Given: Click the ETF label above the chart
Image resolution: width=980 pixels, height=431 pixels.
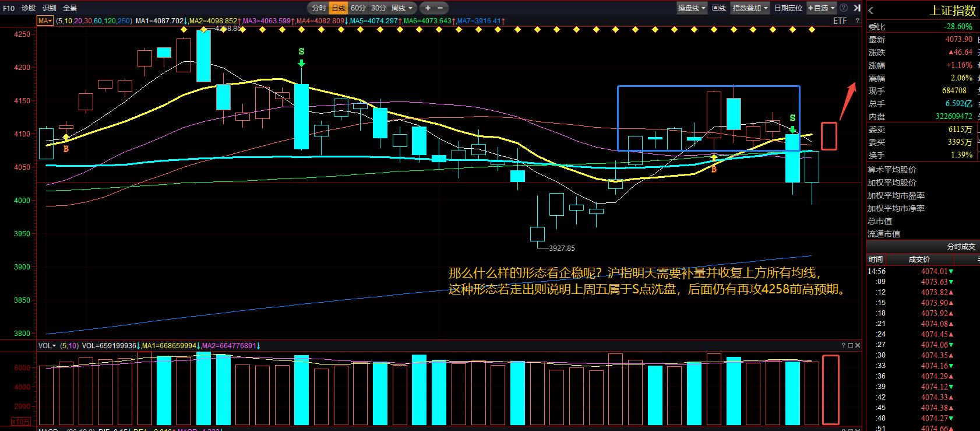Looking at the screenshot, I should pos(840,21).
